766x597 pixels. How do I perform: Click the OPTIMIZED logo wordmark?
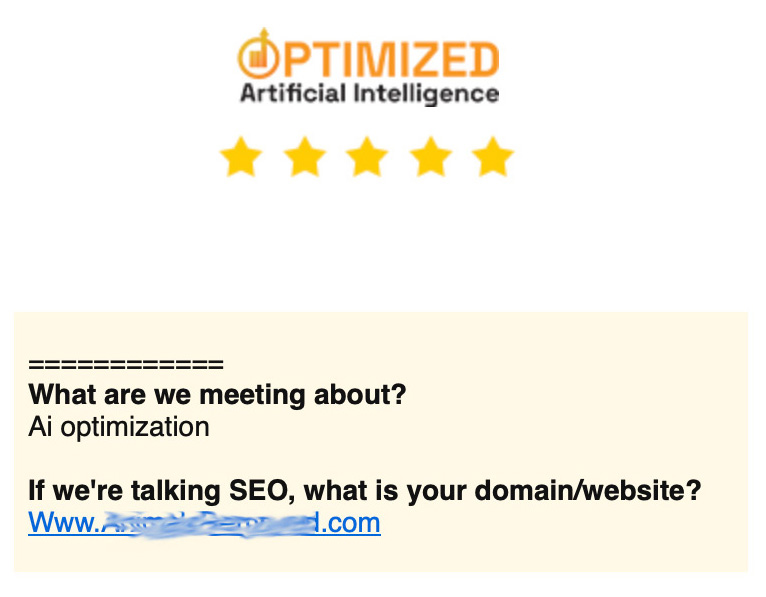tap(385, 59)
